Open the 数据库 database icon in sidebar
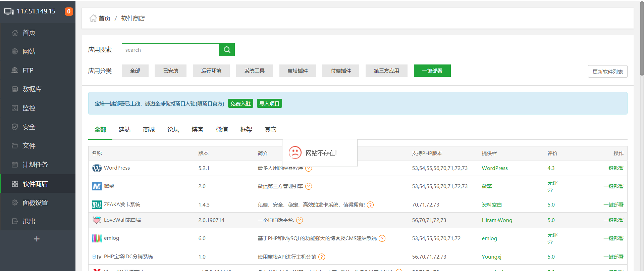This screenshot has height=271, width=644. pyautogui.click(x=15, y=89)
